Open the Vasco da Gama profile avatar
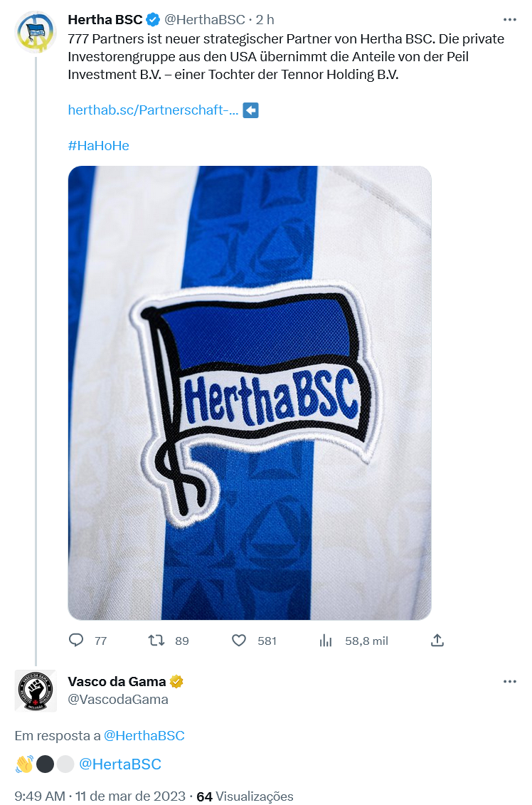The image size is (532, 805). coord(36,690)
